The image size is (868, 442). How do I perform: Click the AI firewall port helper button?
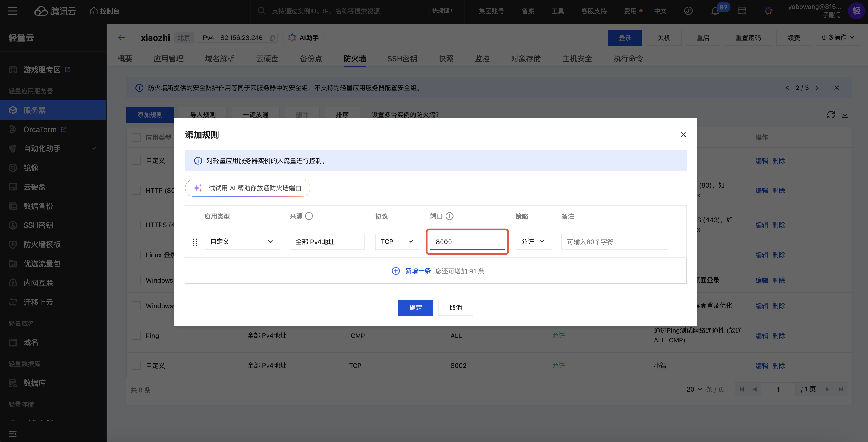[x=247, y=188]
